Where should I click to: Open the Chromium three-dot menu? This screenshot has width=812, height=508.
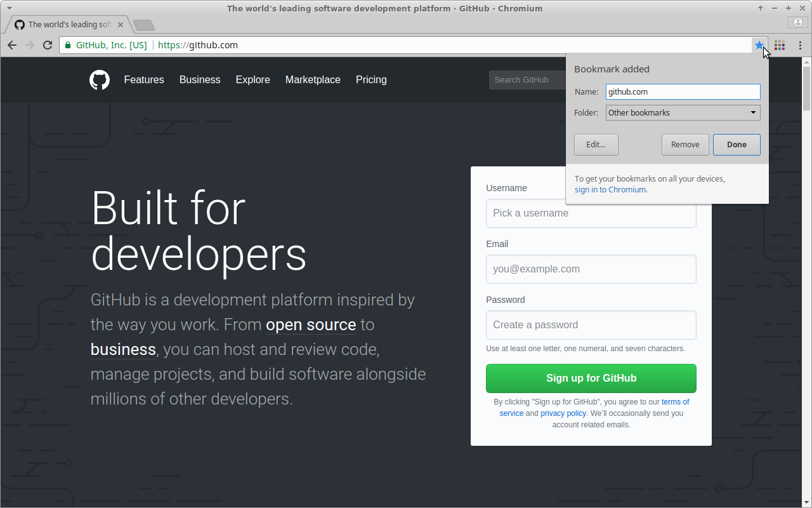pos(800,45)
